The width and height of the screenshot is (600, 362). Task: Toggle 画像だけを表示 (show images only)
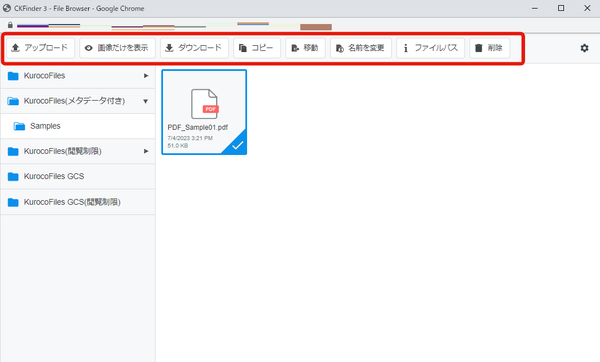coord(117,48)
